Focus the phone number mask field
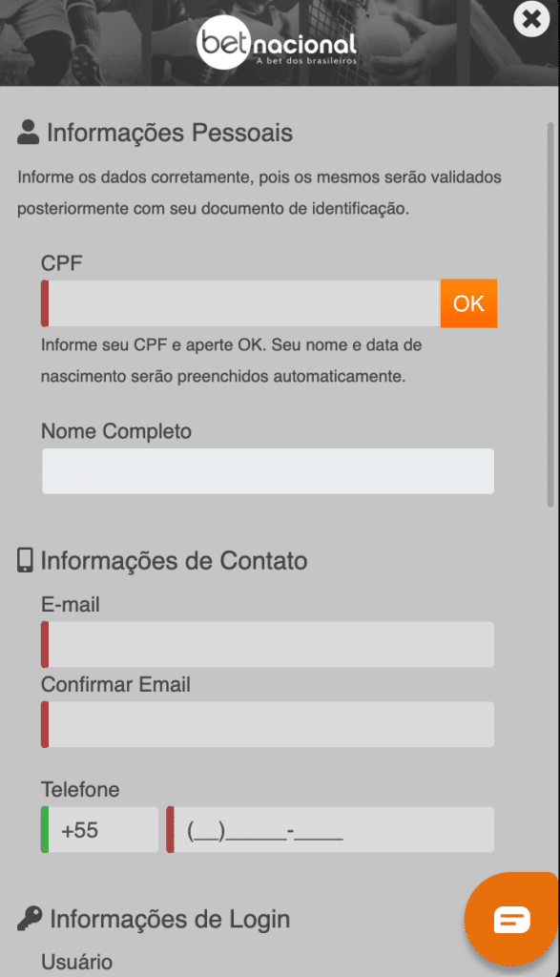 330,829
